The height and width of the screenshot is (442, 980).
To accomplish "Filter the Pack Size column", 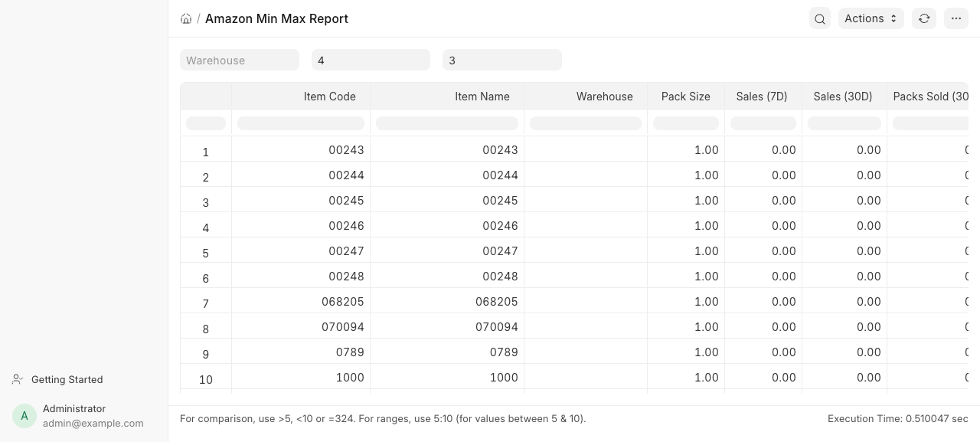I will [686, 123].
